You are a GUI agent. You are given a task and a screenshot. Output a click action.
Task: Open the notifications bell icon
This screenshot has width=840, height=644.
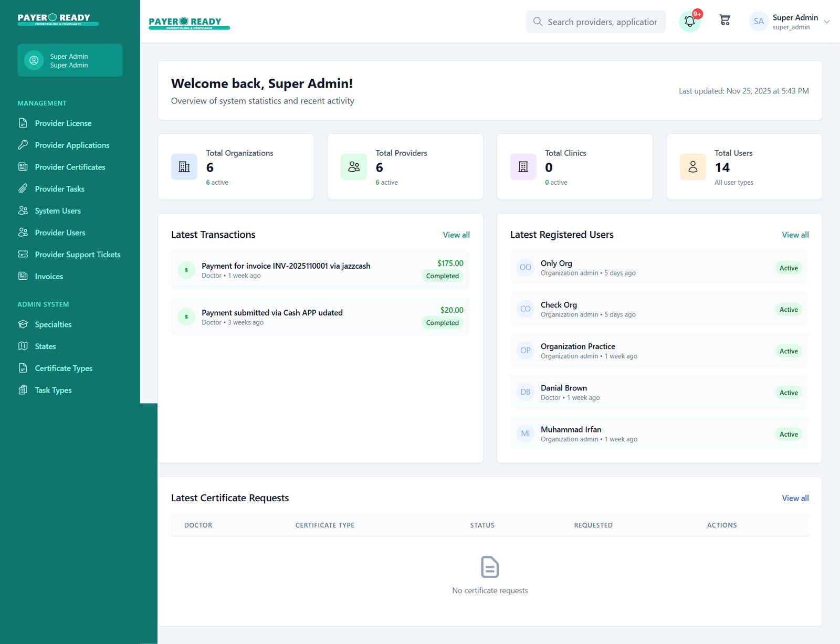coord(689,22)
